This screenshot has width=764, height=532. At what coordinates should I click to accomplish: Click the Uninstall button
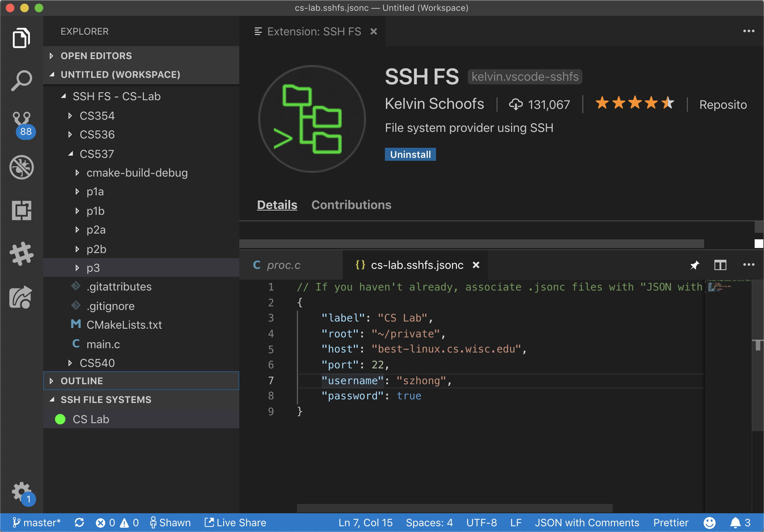point(410,154)
